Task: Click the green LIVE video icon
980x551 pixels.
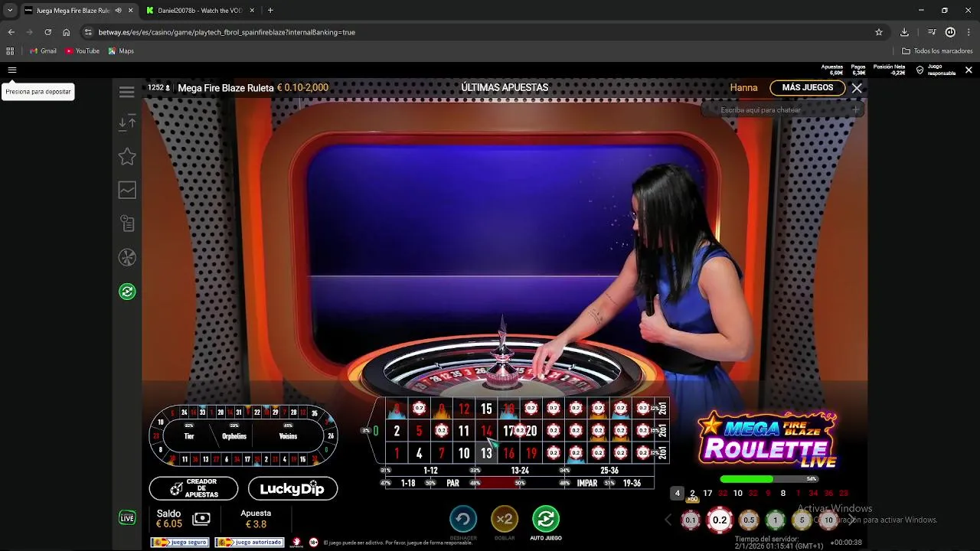Action: click(128, 518)
